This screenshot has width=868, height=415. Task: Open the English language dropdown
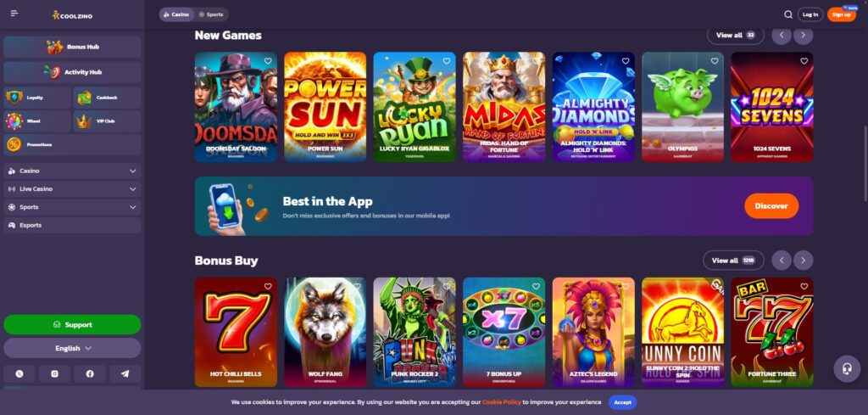click(72, 349)
